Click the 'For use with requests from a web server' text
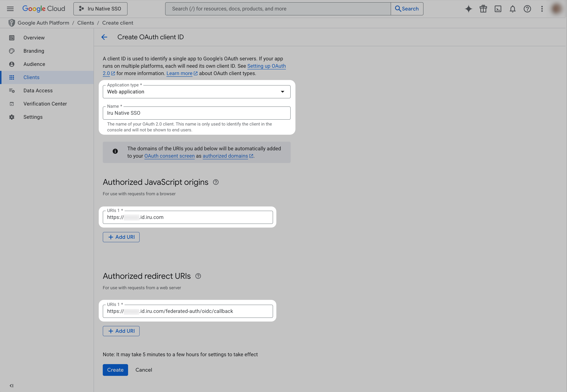 [142, 288]
